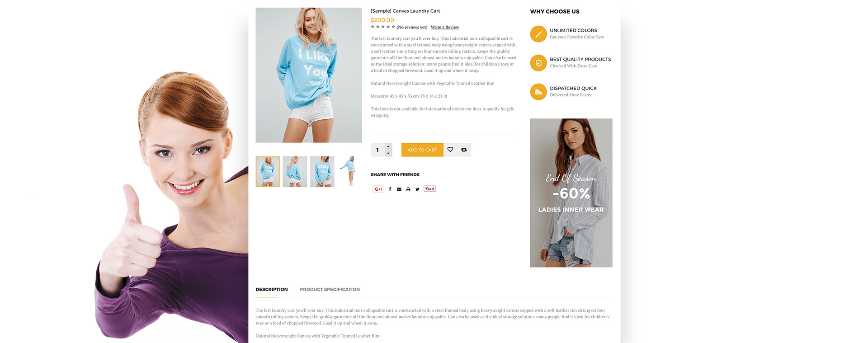Image resolution: width=868 pixels, height=343 pixels.
Task: Select the Description tab
Action: pos(272,290)
